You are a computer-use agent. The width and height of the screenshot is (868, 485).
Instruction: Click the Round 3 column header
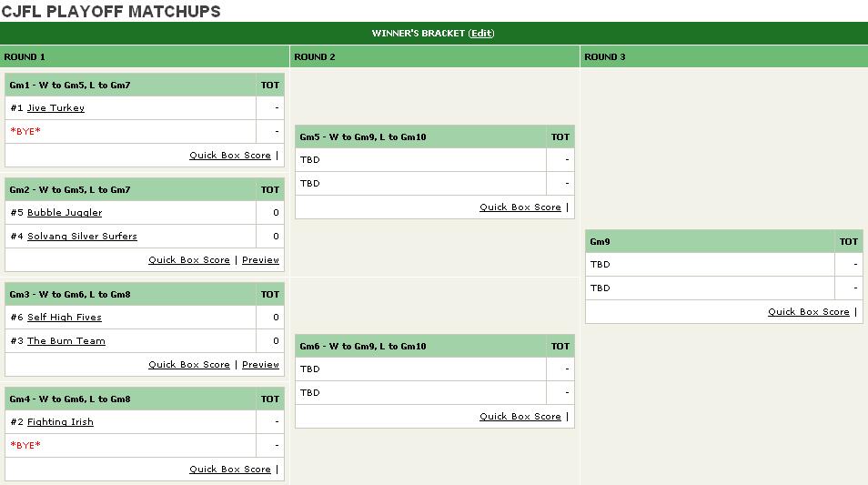pyautogui.click(x=724, y=56)
